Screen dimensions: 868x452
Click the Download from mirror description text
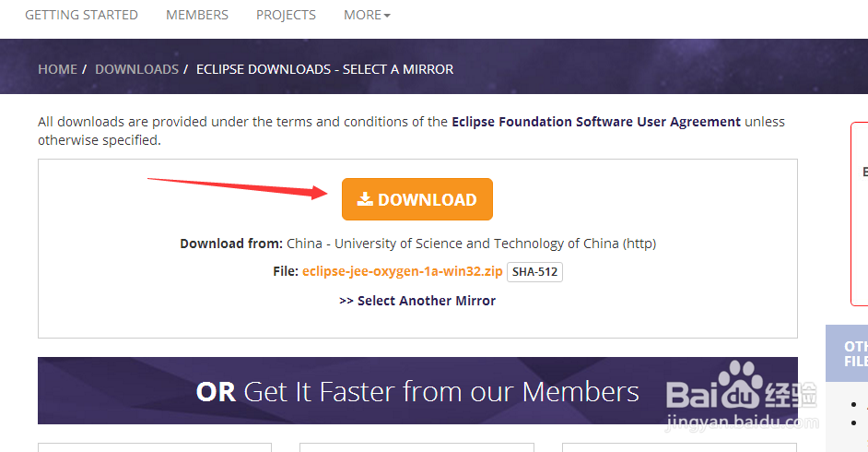[418, 244]
